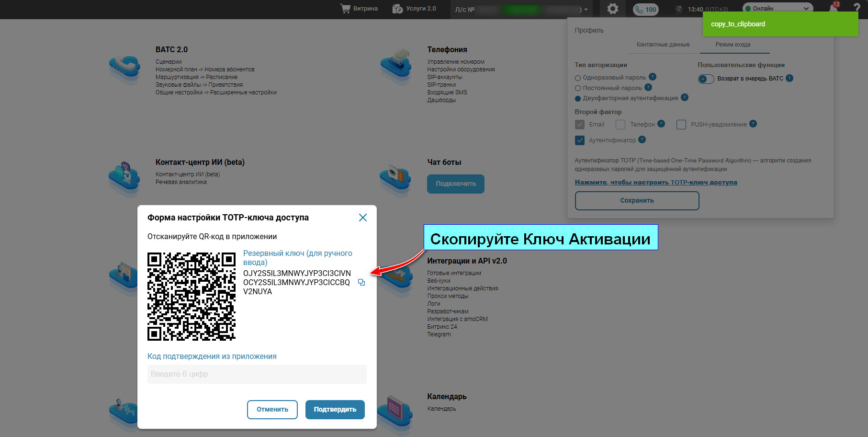The image size is (868, 437).
Task: Uncheck the Аутентификатор checkbox
Action: [x=580, y=140]
